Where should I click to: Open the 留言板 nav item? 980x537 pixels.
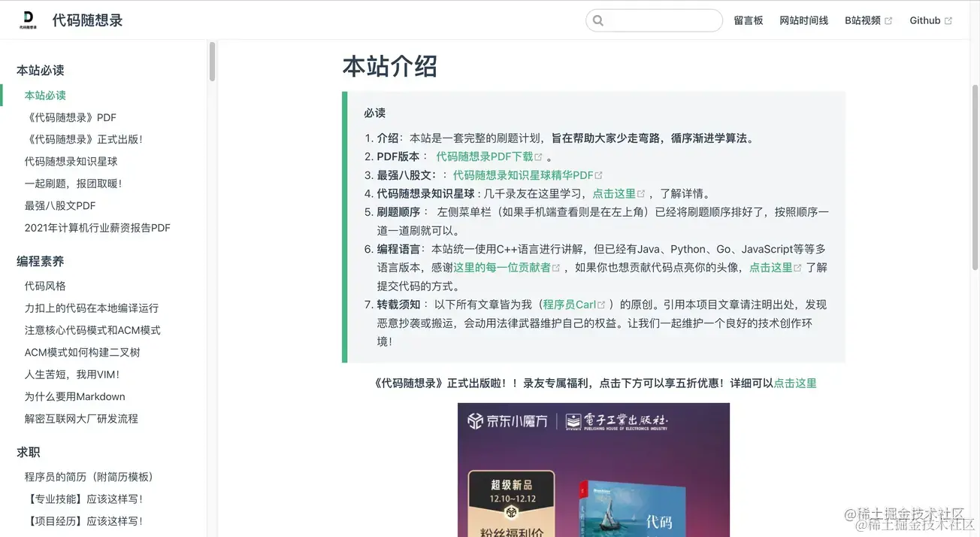coord(749,20)
